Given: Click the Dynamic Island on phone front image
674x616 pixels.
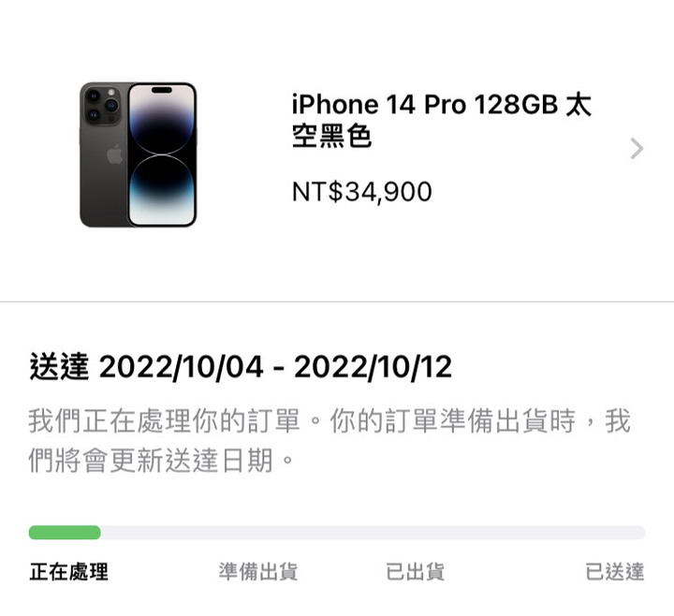Looking at the screenshot, I should click(x=162, y=90).
